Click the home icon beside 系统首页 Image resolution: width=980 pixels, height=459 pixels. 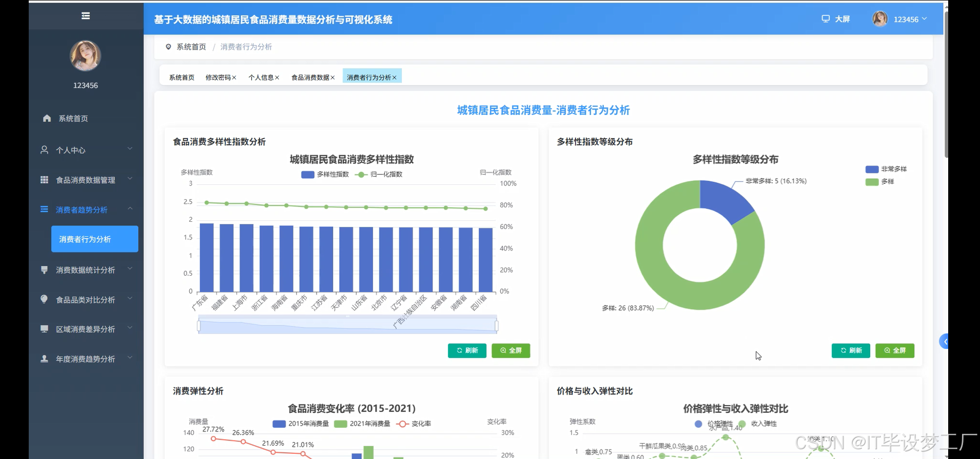coord(47,119)
